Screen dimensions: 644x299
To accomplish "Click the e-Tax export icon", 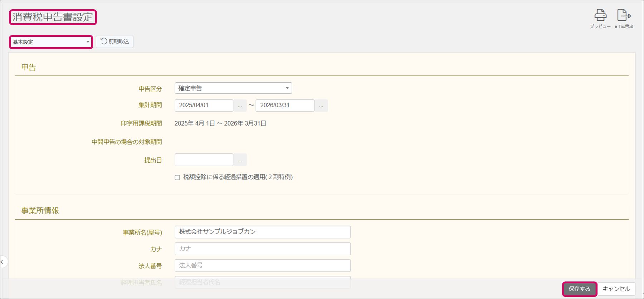I will point(624,16).
